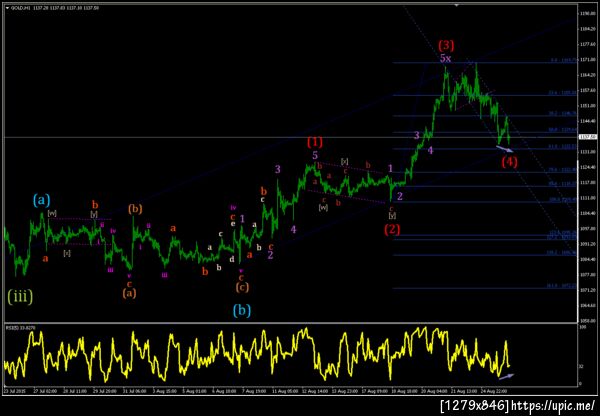The height and width of the screenshot is (416, 600).
Task: Click the 1177.60 price scale value
Action: pos(587,44)
